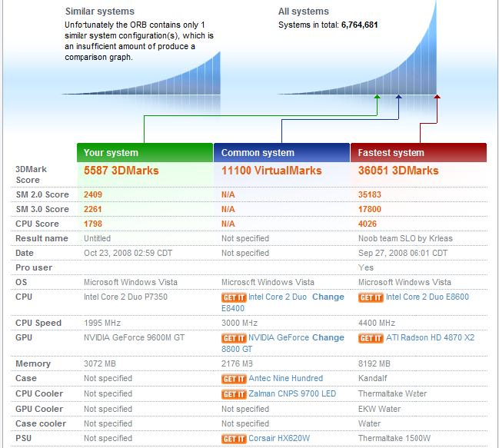The height and width of the screenshot is (448, 499).
Task: Select the Your system column header
Action: [x=145, y=153]
